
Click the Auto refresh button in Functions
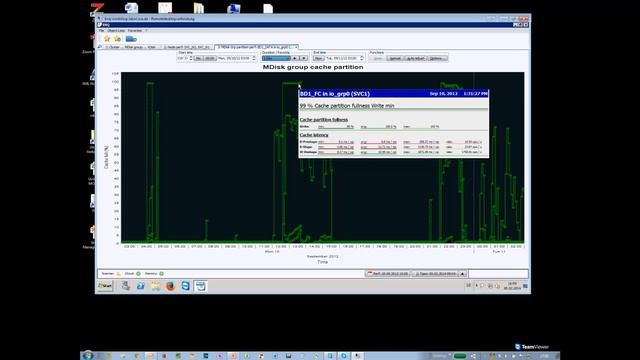pos(415,58)
